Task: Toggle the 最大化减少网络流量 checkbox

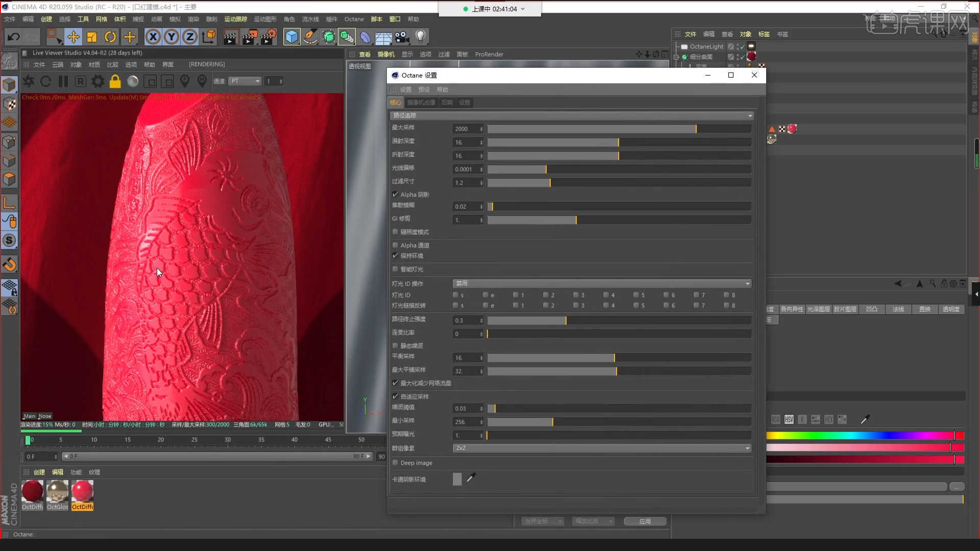Action: [395, 383]
